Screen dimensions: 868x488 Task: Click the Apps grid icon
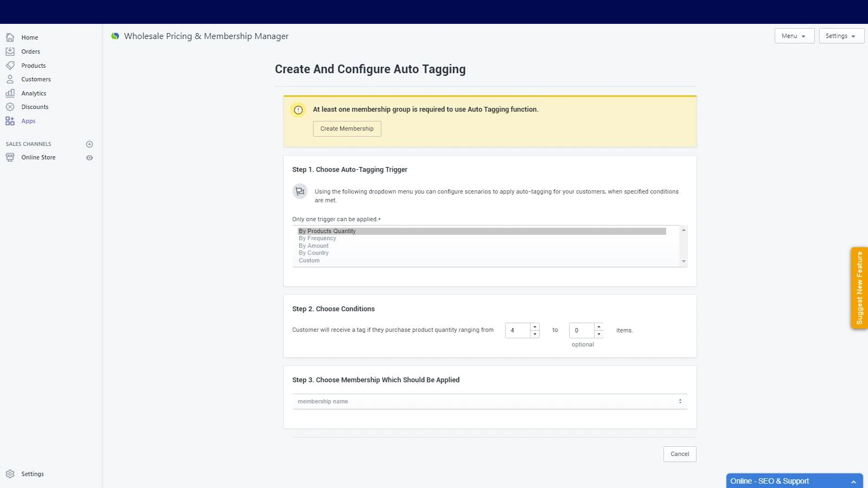coord(10,121)
